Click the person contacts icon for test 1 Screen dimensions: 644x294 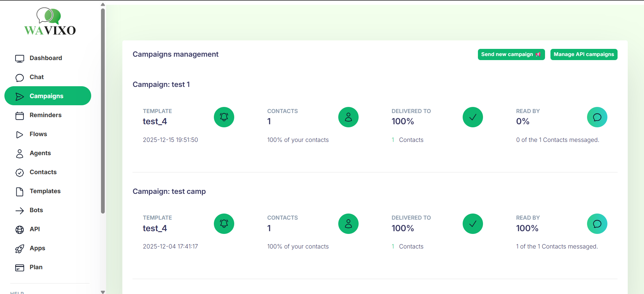[348, 117]
